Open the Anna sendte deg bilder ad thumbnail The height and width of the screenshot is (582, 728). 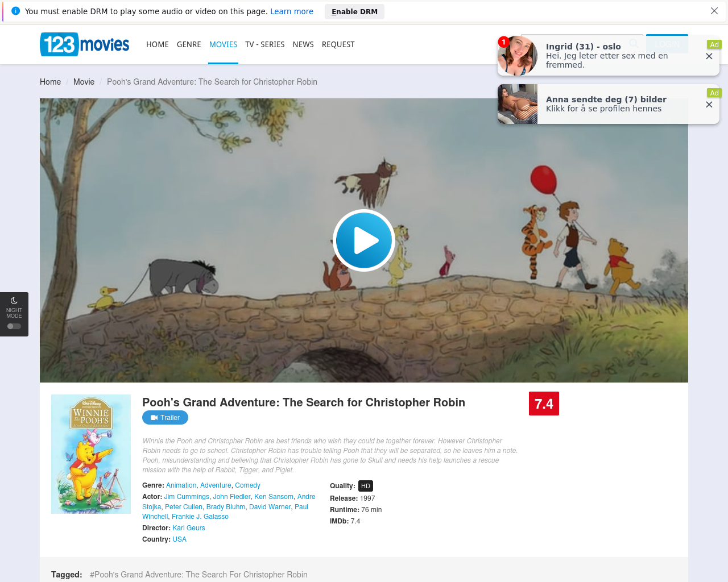(518, 104)
